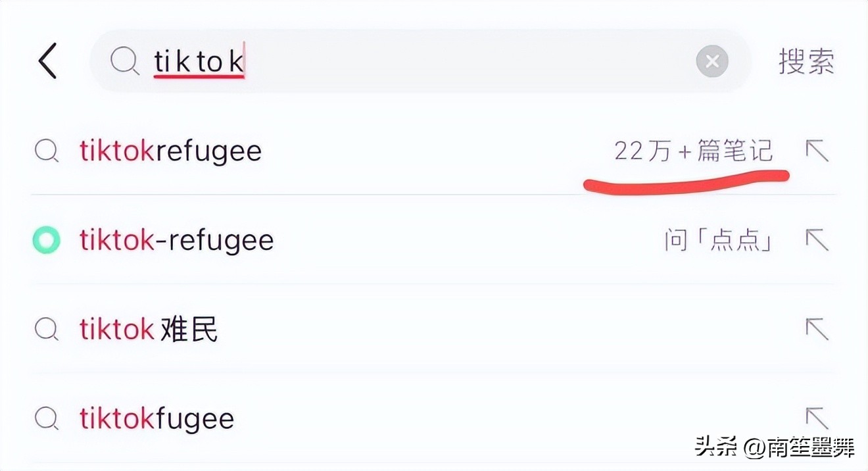Fill the search with tiktok 难民 using its arrow icon
Image resolution: width=868 pixels, height=471 pixels.
click(x=817, y=329)
